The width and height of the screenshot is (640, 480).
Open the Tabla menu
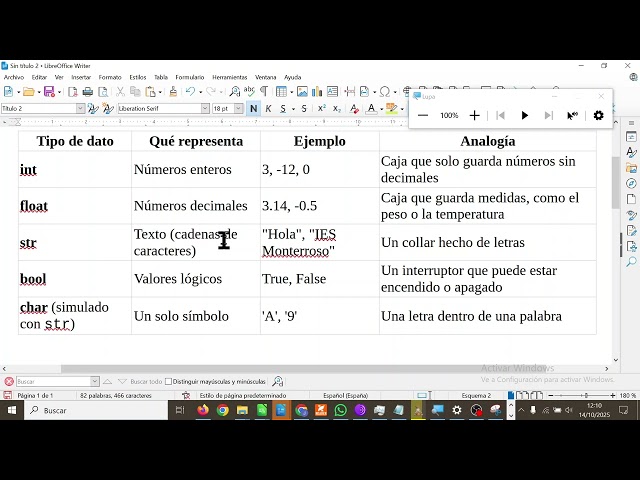pos(161,77)
